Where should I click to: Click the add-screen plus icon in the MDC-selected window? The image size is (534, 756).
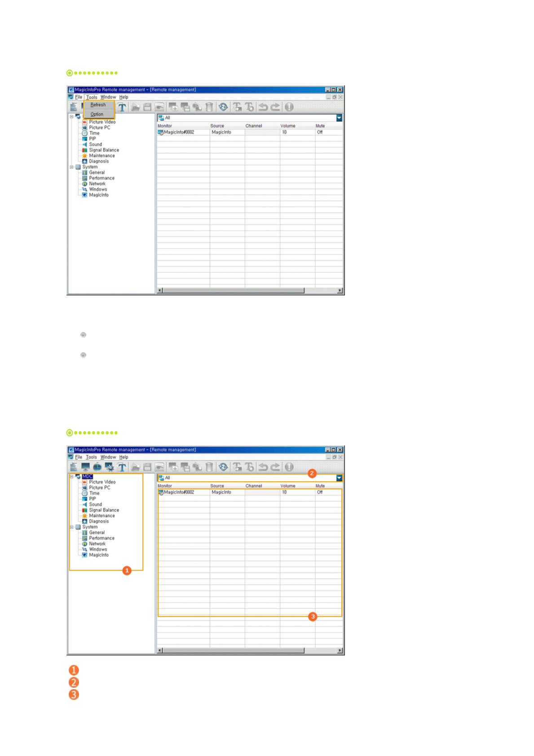(173, 467)
